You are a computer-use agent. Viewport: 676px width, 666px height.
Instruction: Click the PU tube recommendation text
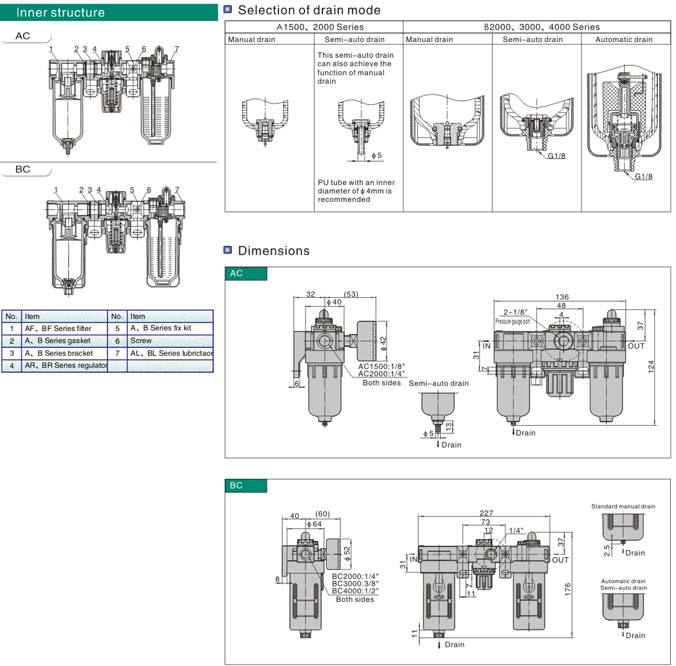pyautogui.click(x=355, y=191)
